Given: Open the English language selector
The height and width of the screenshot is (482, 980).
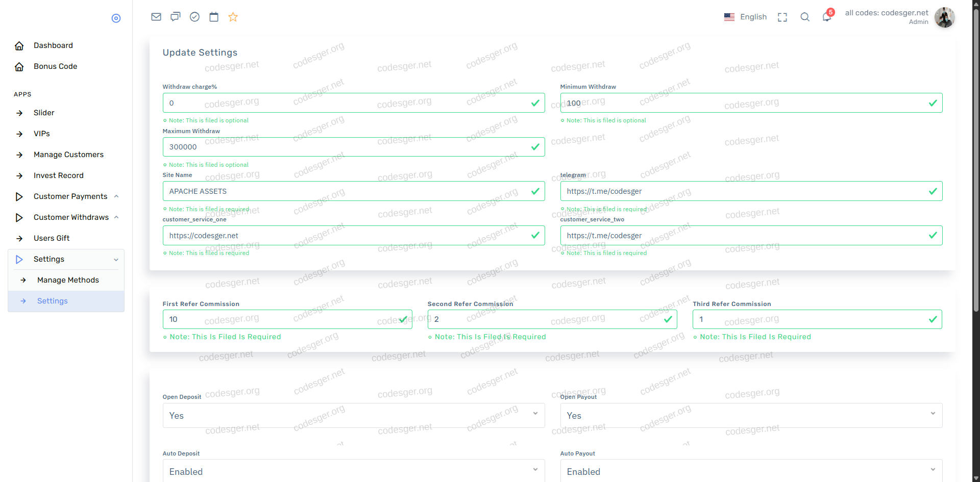Looking at the screenshot, I should pyautogui.click(x=746, y=17).
